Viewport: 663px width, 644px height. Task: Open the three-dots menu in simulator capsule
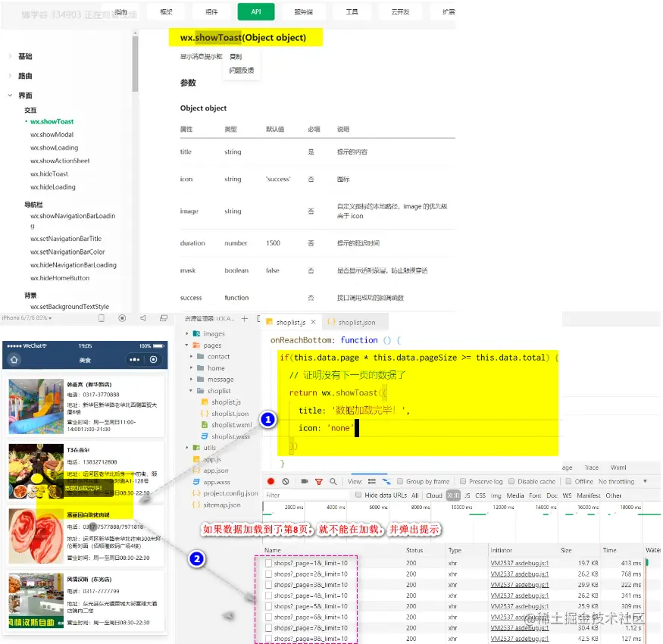tap(134, 360)
